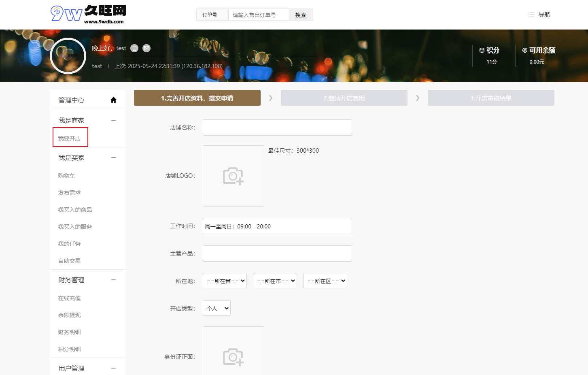
Task: Click the 11分 points value
Action: (x=492, y=62)
